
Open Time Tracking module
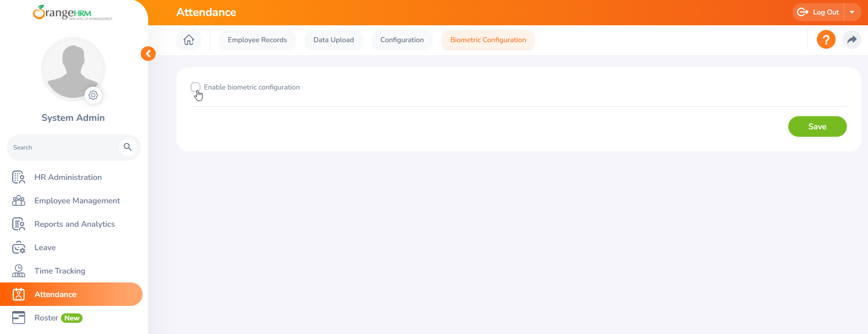[60, 271]
